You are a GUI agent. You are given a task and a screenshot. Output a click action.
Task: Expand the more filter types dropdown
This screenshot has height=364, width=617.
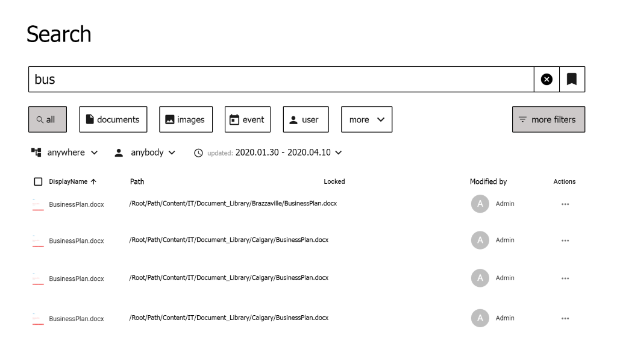pos(366,119)
